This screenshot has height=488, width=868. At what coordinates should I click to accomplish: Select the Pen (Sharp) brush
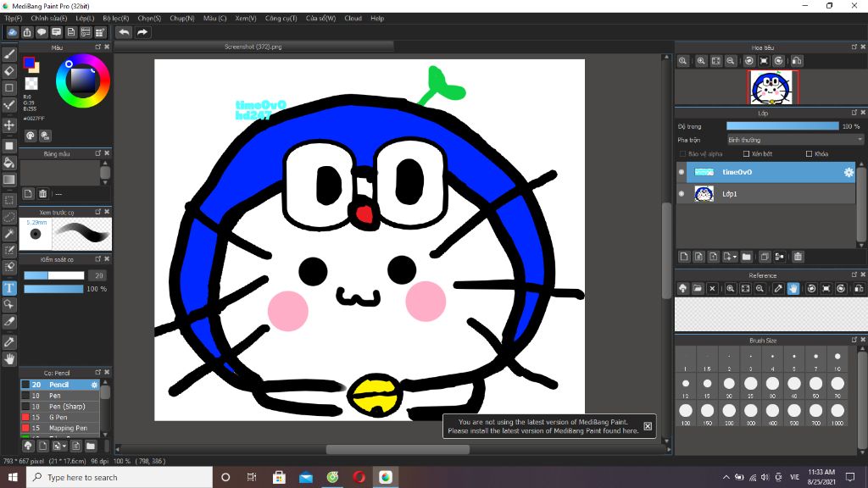pos(60,407)
